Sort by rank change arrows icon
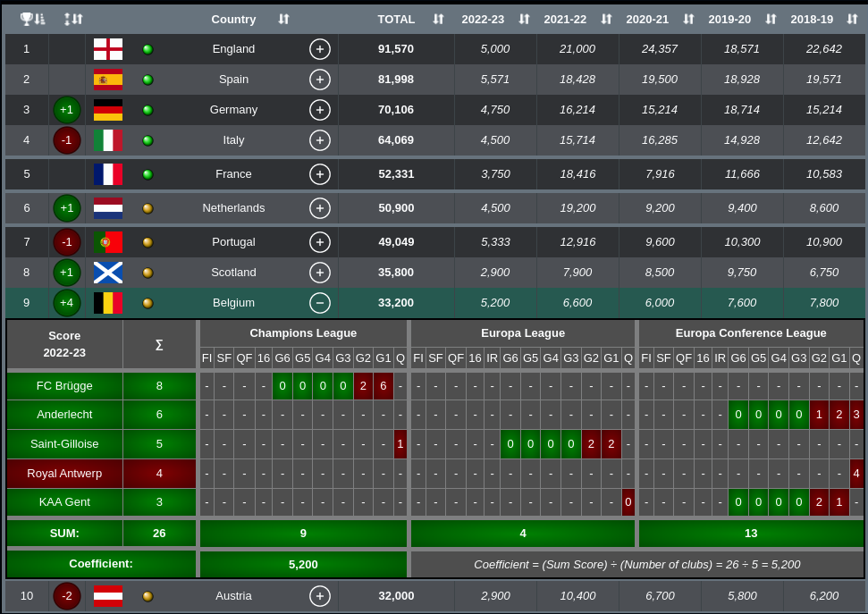 73,19
